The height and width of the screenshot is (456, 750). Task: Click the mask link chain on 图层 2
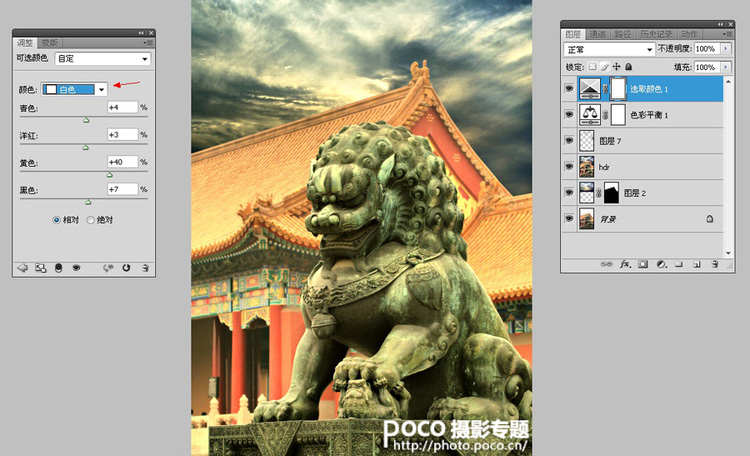pyautogui.click(x=599, y=193)
